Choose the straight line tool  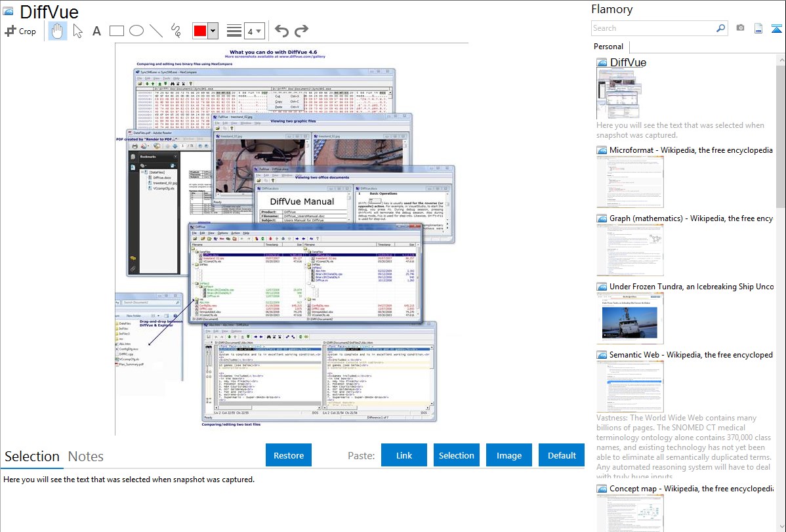coord(156,31)
